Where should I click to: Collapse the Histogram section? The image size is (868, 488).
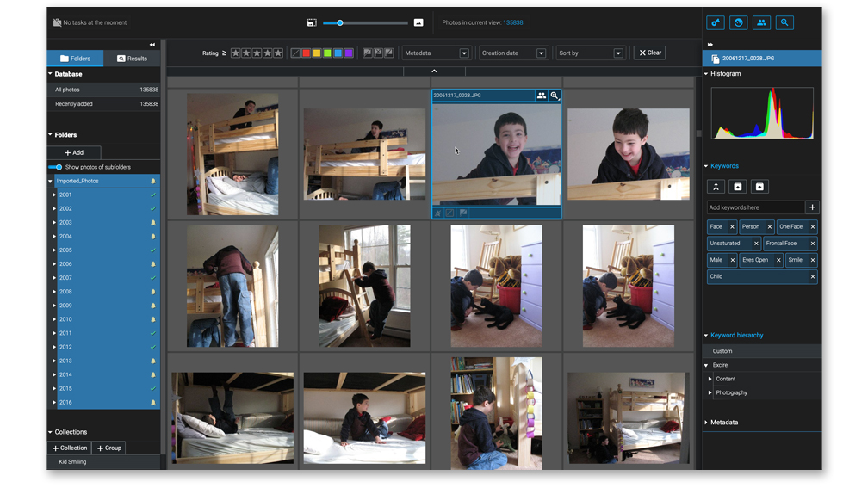(x=706, y=74)
